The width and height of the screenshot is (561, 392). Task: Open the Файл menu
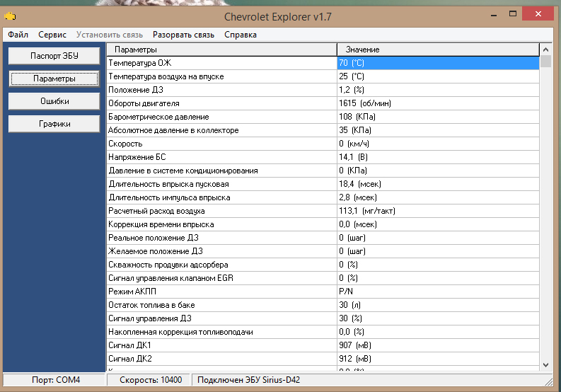tap(18, 35)
